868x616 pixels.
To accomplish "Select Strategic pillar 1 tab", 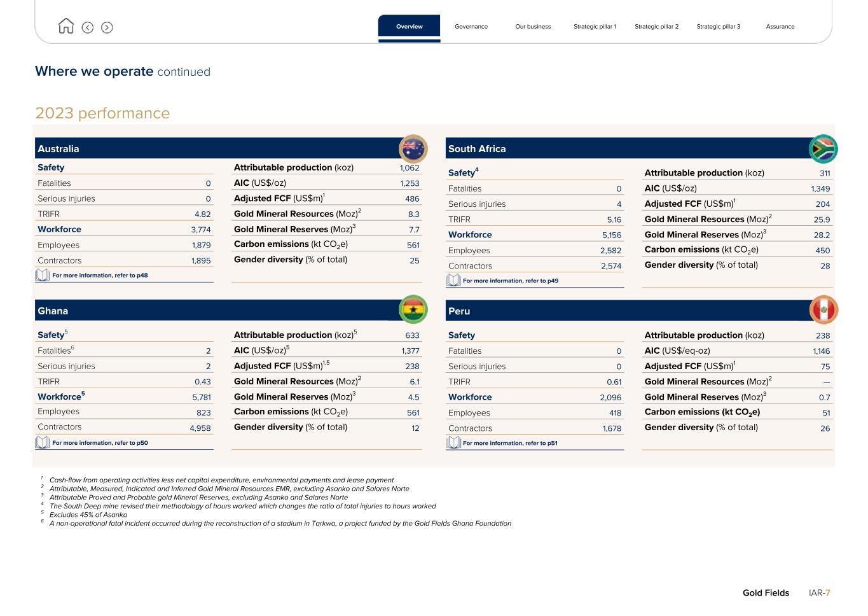I will coord(595,27).
